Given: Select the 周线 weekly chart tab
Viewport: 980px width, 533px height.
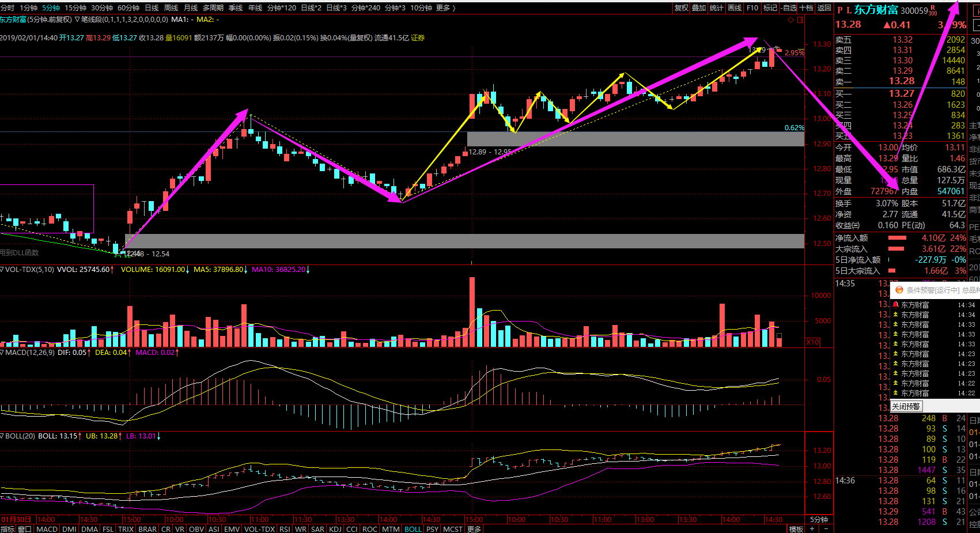Looking at the screenshot, I should tap(171, 8).
